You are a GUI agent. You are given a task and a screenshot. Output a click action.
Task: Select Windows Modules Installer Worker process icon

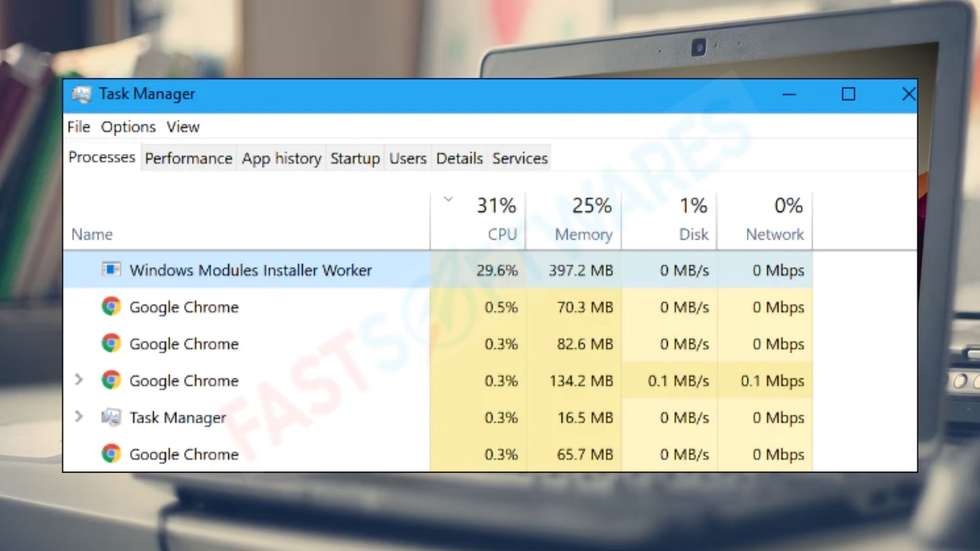(x=111, y=269)
